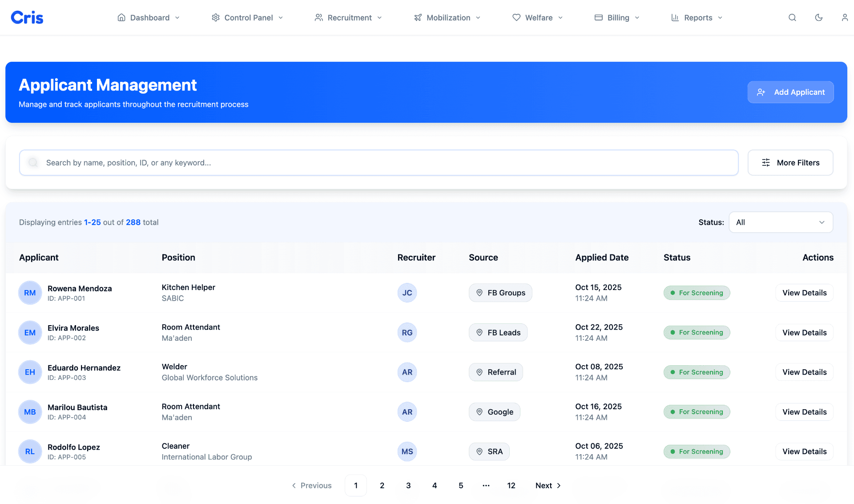This screenshot has height=504, width=854.
Task: Click the FB Groups source tag
Action: click(500, 293)
